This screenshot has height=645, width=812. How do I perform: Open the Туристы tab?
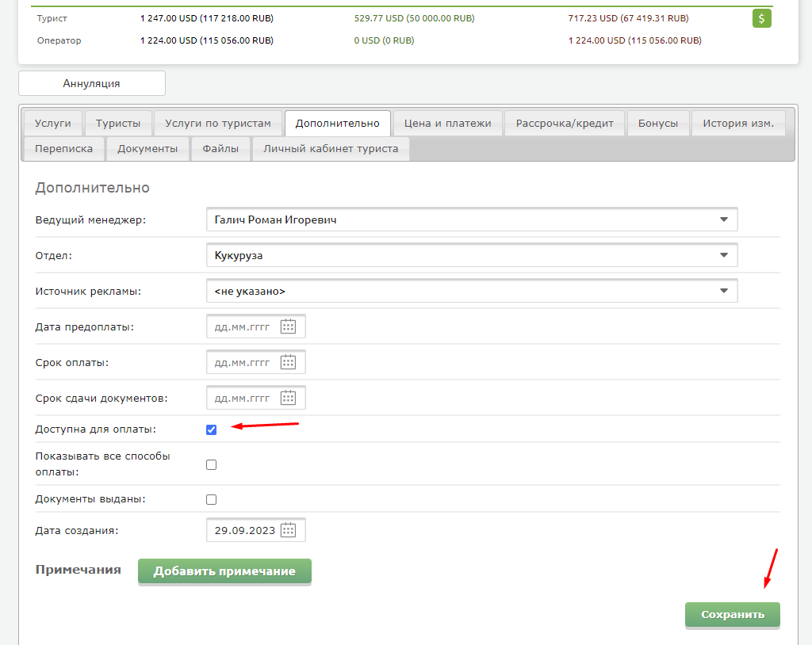118,123
